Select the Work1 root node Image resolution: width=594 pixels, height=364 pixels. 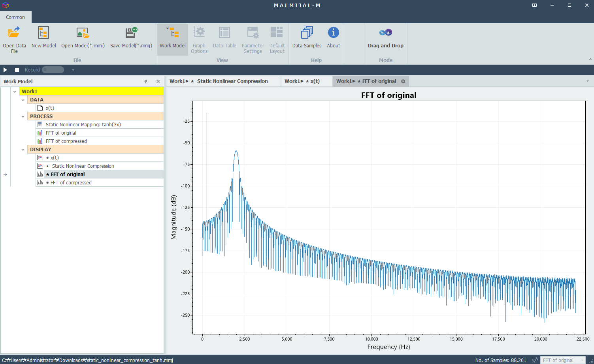pyautogui.click(x=92, y=91)
